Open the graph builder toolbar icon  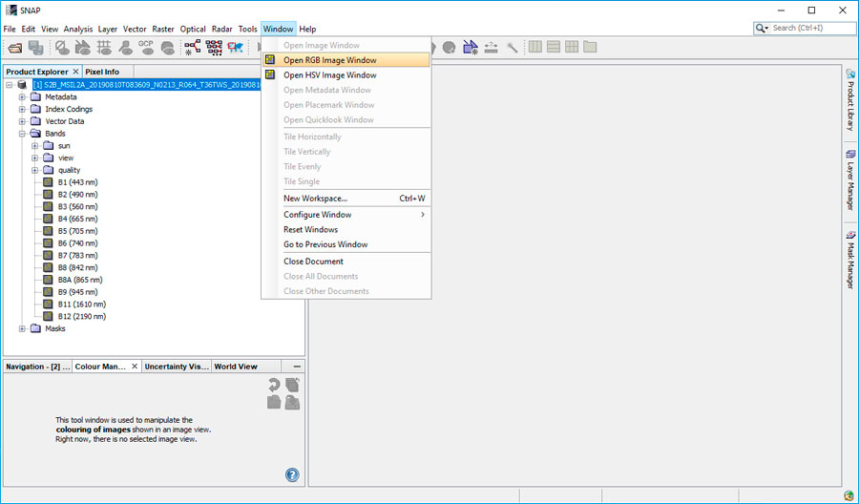pos(193,47)
